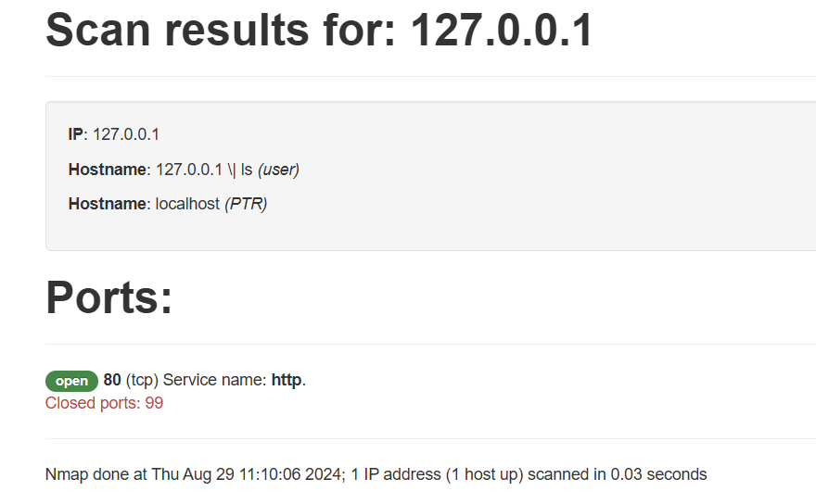Image resolution: width=816 pixels, height=504 pixels.
Task: Click the "Scan results for: 127.0.0.1" heading
Action: 319,31
